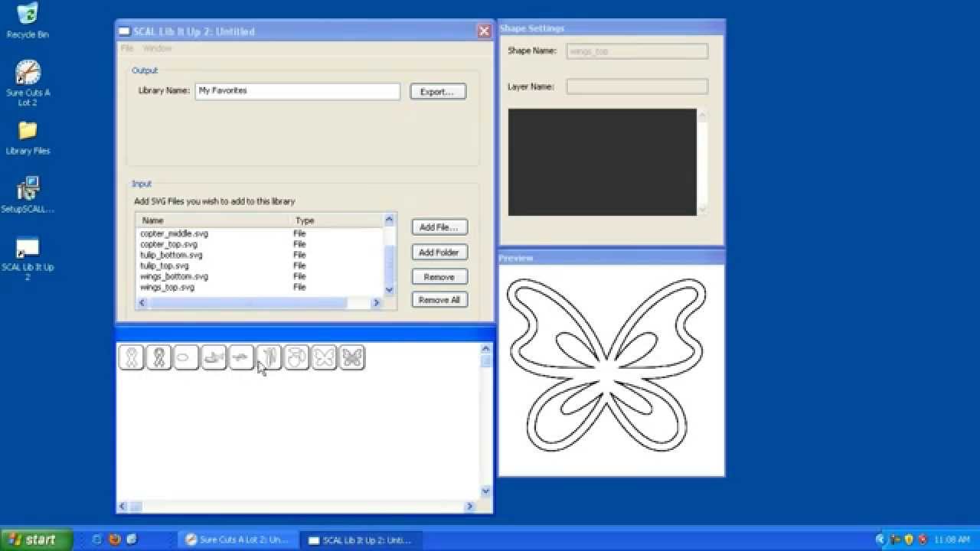
Task: Click the Library Name text field
Action: click(x=297, y=91)
